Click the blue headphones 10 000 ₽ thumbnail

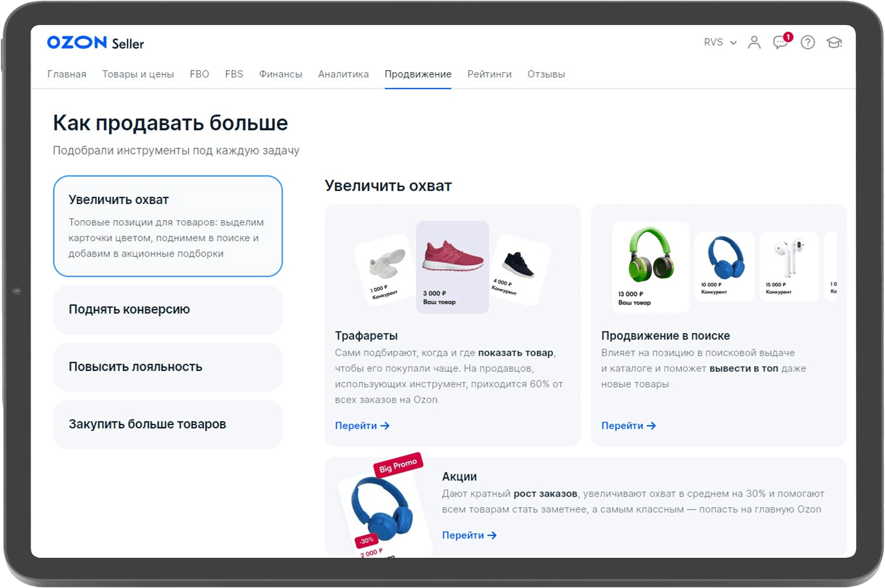pyautogui.click(x=724, y=266)
